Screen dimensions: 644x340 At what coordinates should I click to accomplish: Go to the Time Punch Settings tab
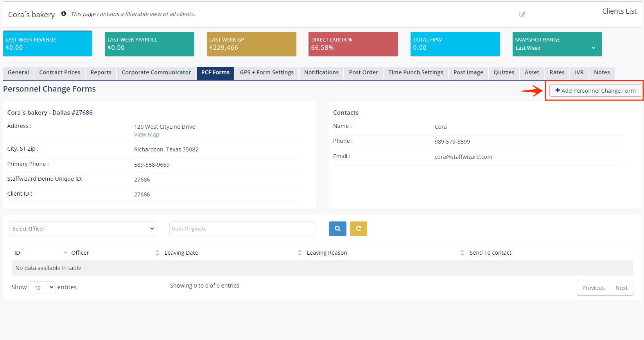[x=415, y=73]
